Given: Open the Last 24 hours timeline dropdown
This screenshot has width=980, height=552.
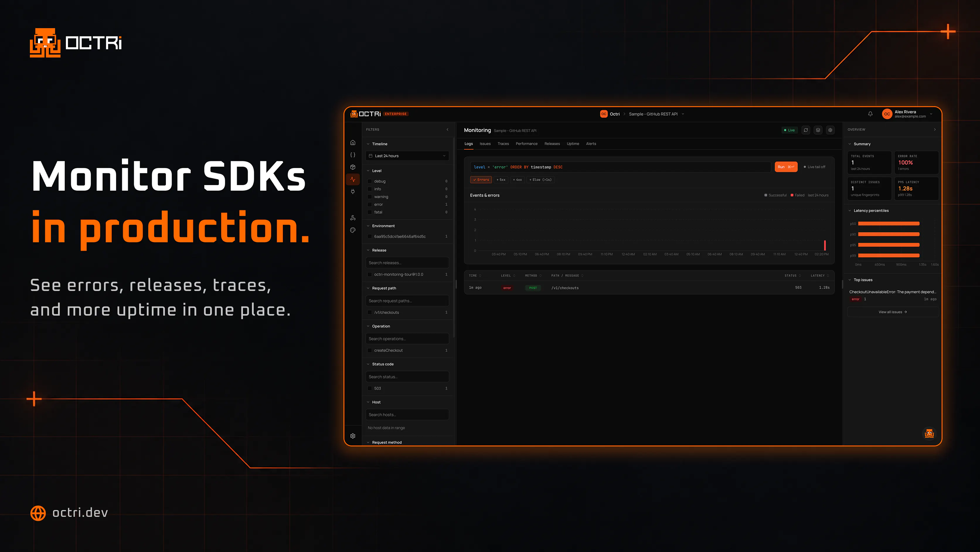Looking at the screenshot, I should (x=407, y=156).
